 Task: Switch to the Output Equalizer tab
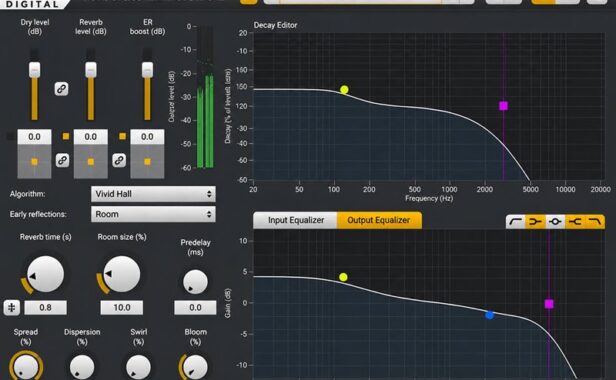point(379,220)
